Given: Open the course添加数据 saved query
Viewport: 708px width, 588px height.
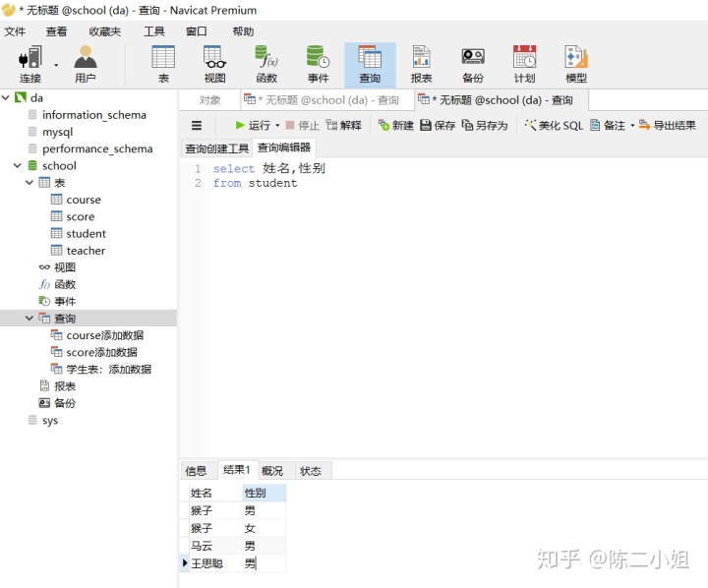Looking at the screenshot, I should click(x=105, y=335).
